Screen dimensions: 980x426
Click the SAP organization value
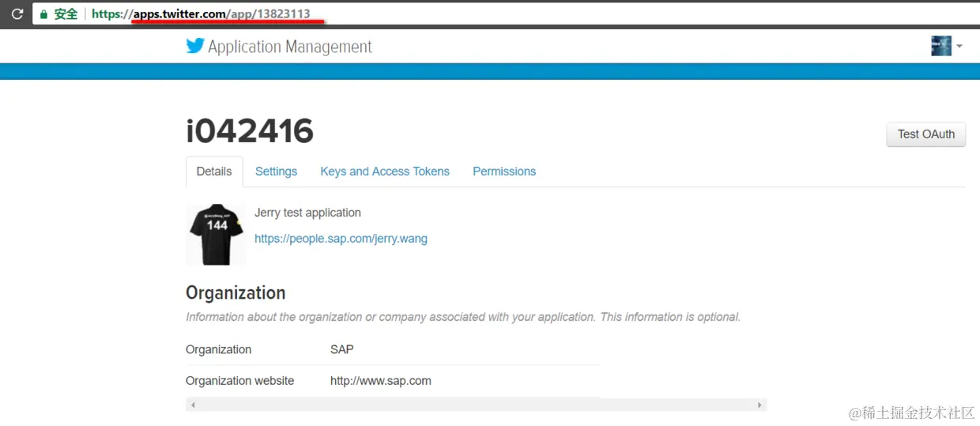pyautogui.click(x=341, y=349)
